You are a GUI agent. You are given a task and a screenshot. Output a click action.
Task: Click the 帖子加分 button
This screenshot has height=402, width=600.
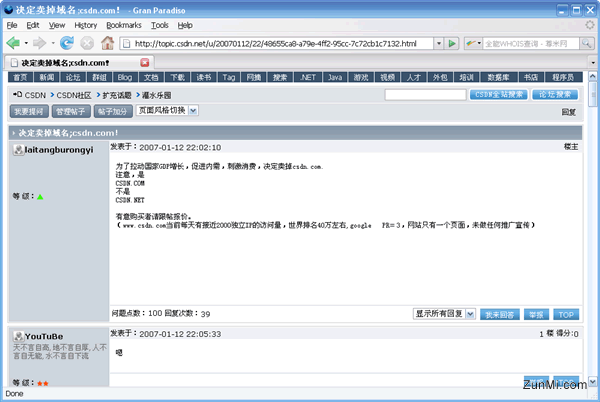tap(113, 111)
